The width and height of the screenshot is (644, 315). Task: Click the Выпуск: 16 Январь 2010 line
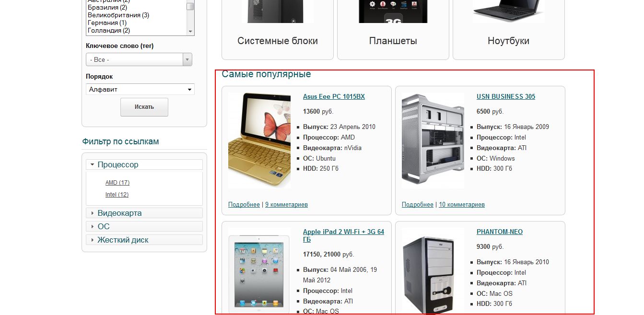[513, 262]
